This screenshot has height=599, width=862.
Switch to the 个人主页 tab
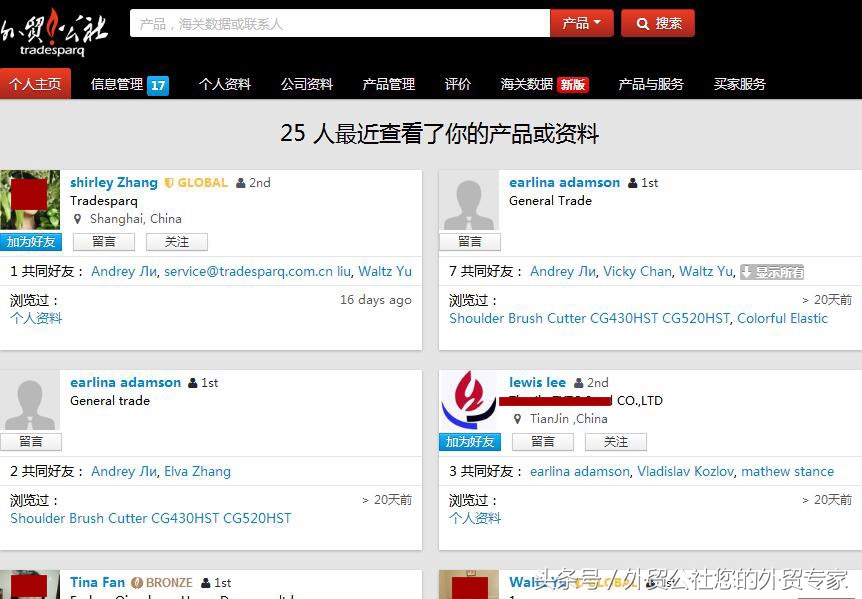(36, 84)
